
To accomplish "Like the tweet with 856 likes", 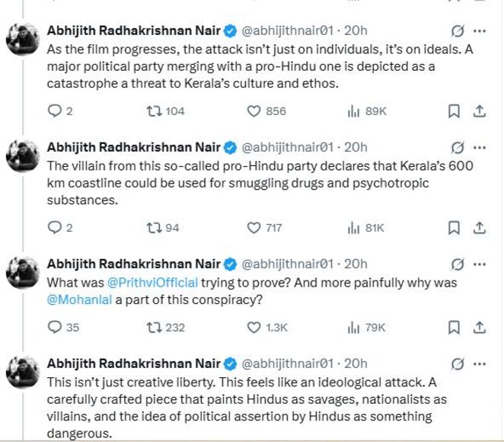I will 255,111.
